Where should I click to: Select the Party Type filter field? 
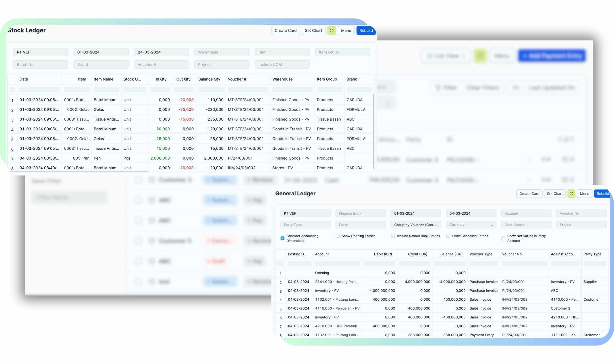click(x=305, y=225)
